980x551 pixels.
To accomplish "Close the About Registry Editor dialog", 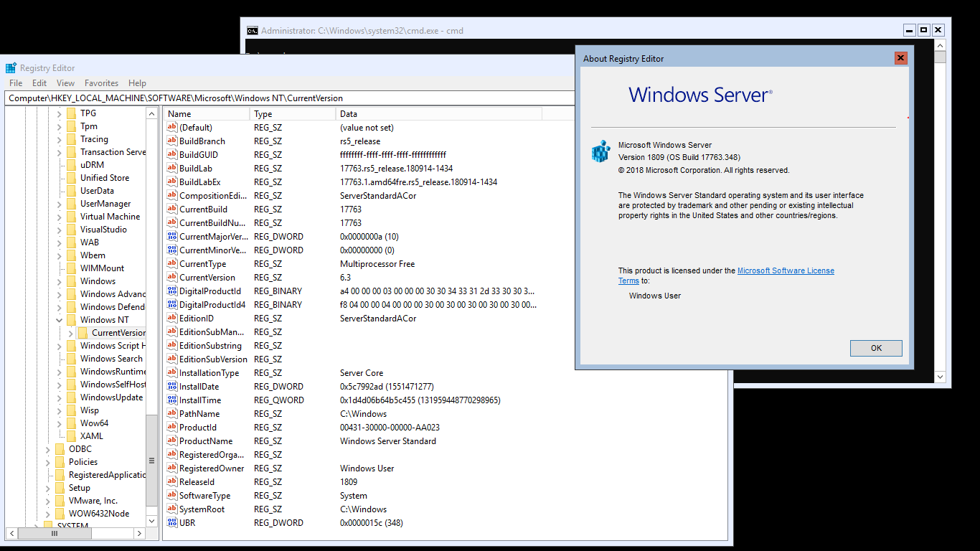I will coord(901,58).
